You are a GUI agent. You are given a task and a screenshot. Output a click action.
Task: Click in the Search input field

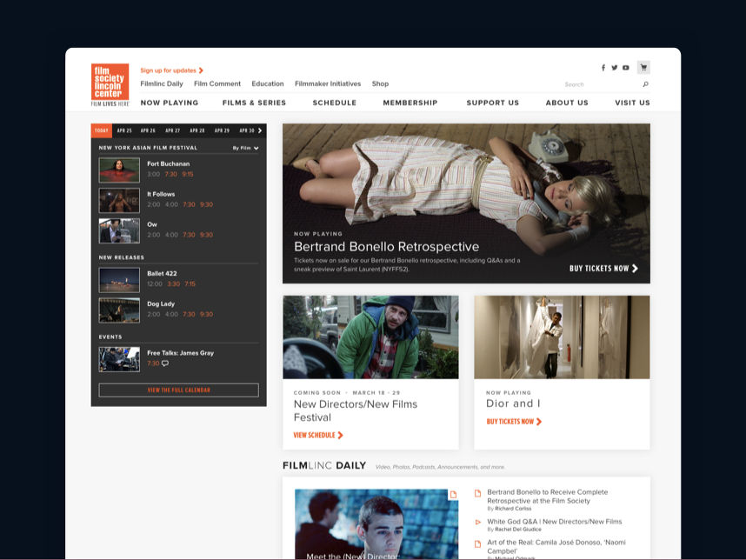pyautogui.click(x=602, y=84)
